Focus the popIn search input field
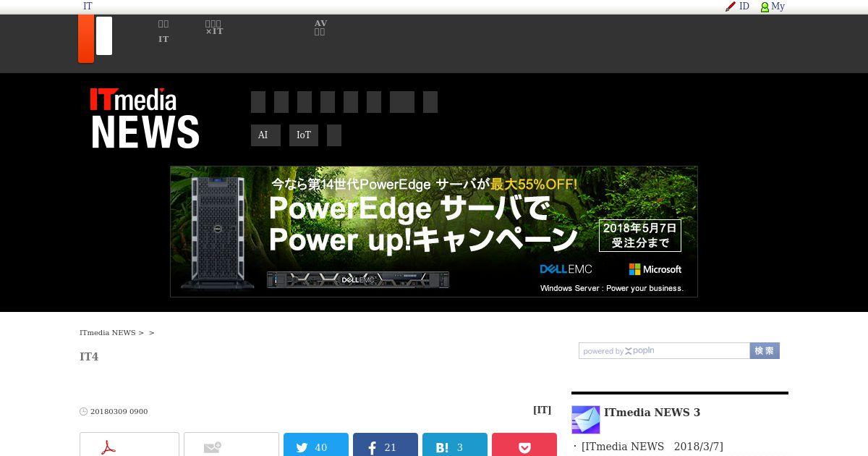868x456 pixels. coord(664,351)
